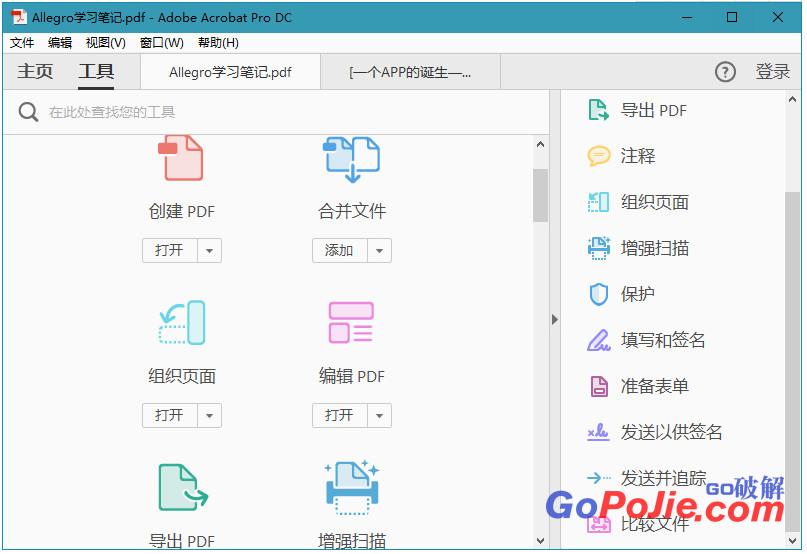Click the 合并文件 label in the main grid
Image resolution: width=807 pixels, height=554 pixels.
point(352,211)
